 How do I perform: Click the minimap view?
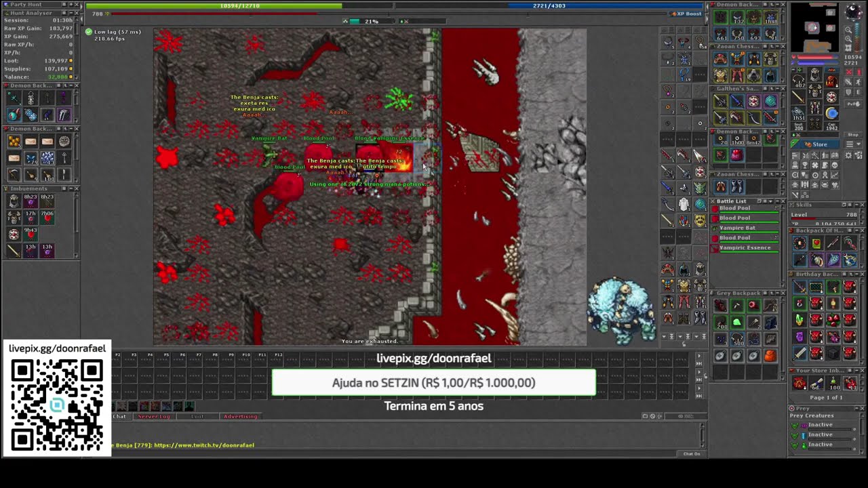tap(815, 27)
